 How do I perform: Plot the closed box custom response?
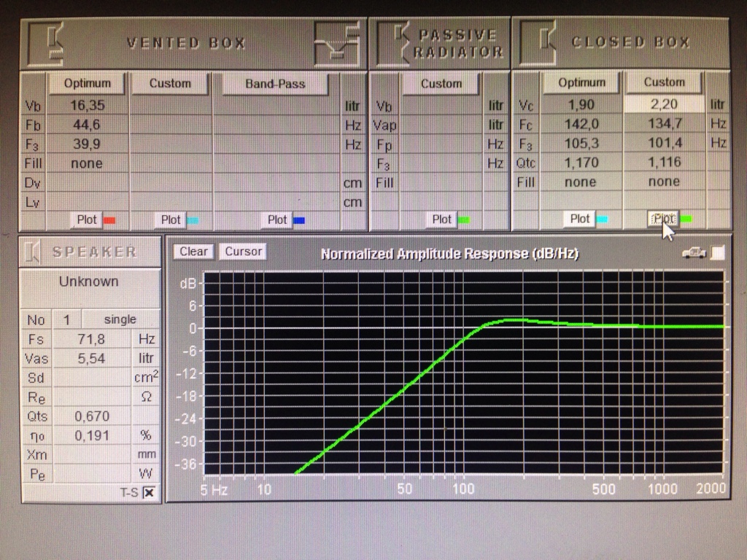pyautogui.click(x=663, y=219)
